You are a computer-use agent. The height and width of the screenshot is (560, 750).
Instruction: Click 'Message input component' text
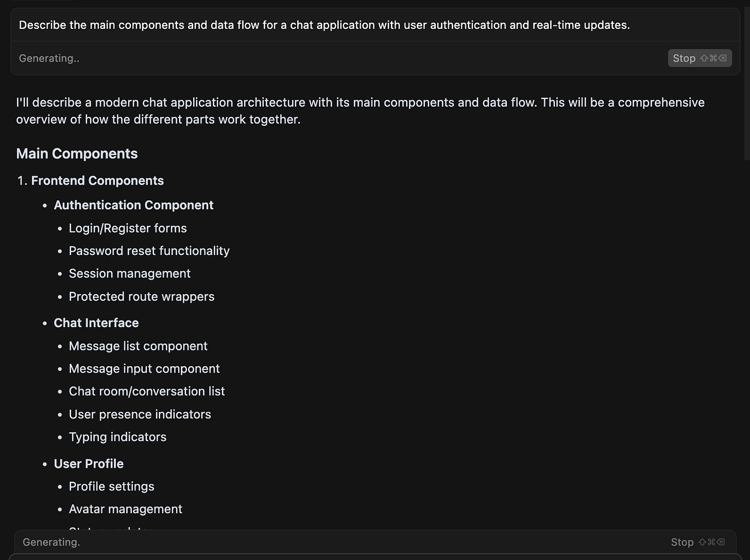(x=144, y=369)
